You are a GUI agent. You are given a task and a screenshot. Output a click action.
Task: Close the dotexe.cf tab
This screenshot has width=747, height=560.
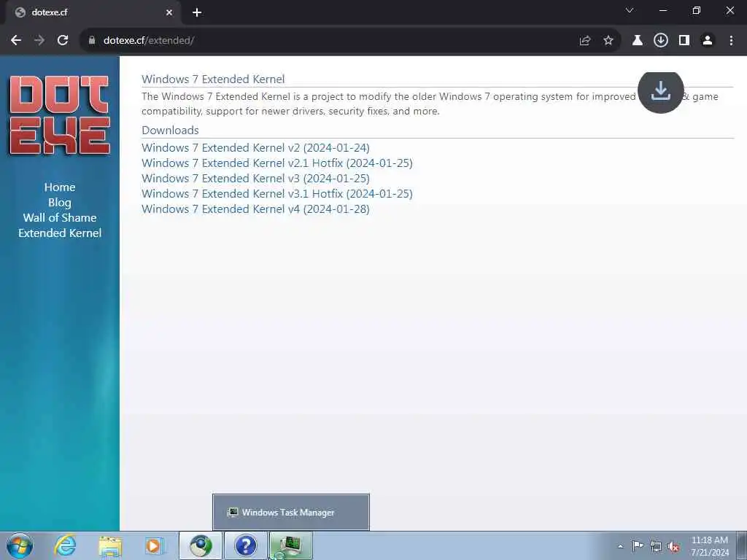click(169, 13)
